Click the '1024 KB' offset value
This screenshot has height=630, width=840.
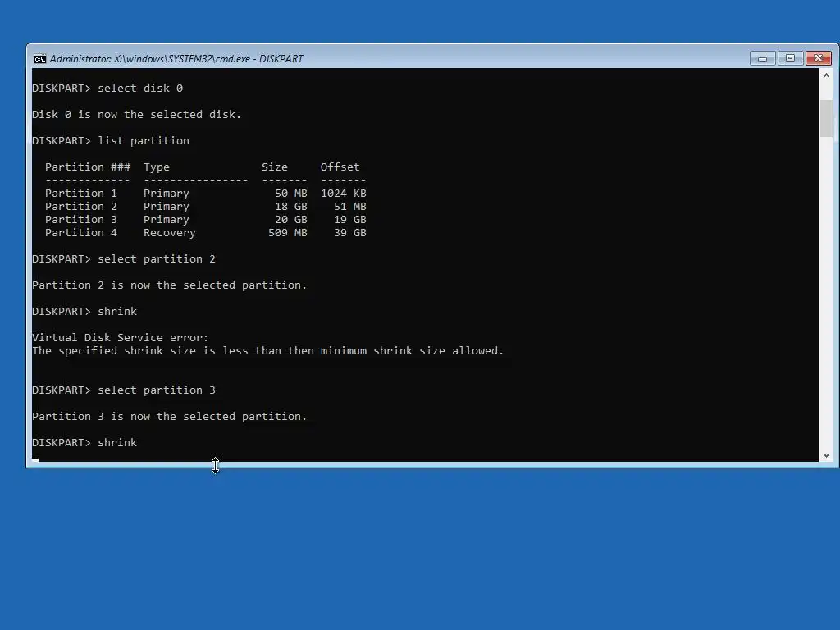(344, 194)
